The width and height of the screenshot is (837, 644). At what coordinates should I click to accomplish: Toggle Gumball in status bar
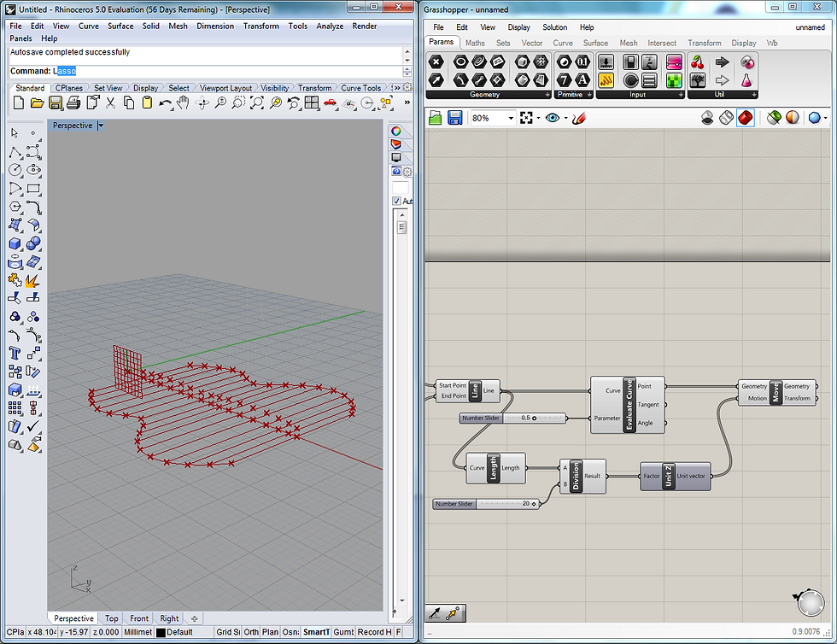coord(343,632)
